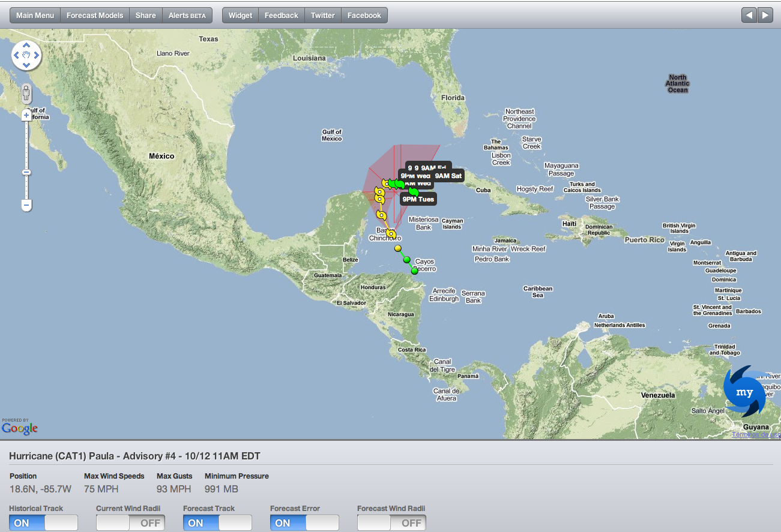Click the Twitter button
The height and width of the screenshot is (532, 781).
pos(323,16)
